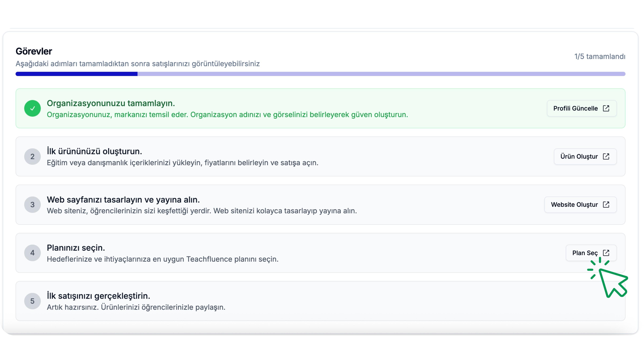The image size is (644, 363).
Task: Click step number 3 circle badge
Action: point(33,204)
